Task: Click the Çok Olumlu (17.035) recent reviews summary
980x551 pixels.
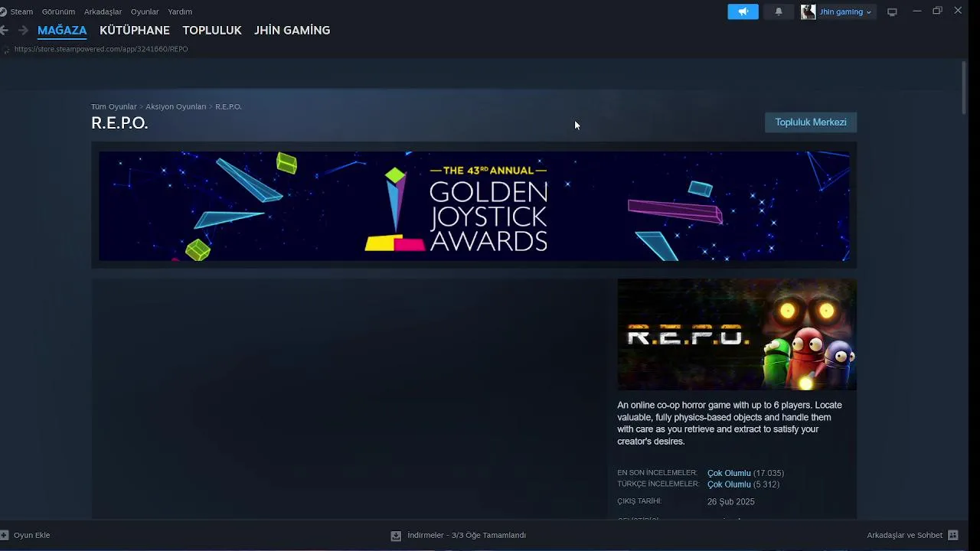Action: pos(745,473)
